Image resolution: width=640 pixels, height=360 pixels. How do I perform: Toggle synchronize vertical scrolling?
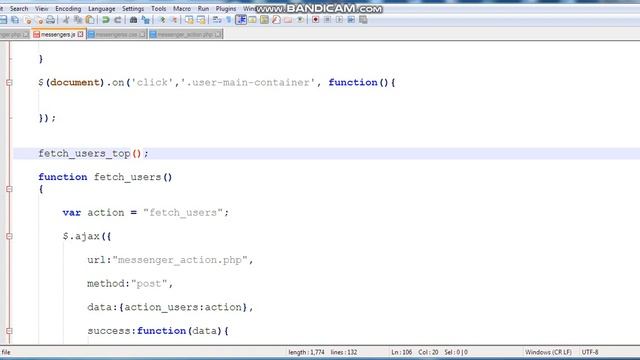pyautogui.click(x=189, y=20)
